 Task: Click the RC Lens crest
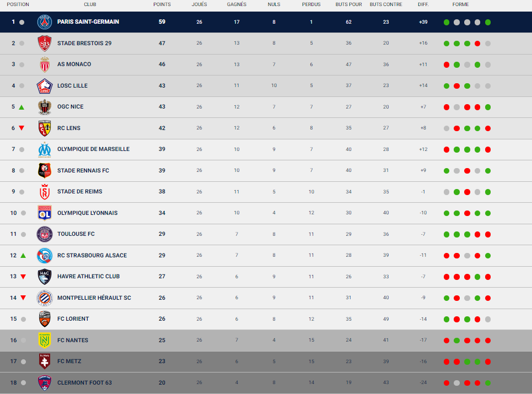45,128
